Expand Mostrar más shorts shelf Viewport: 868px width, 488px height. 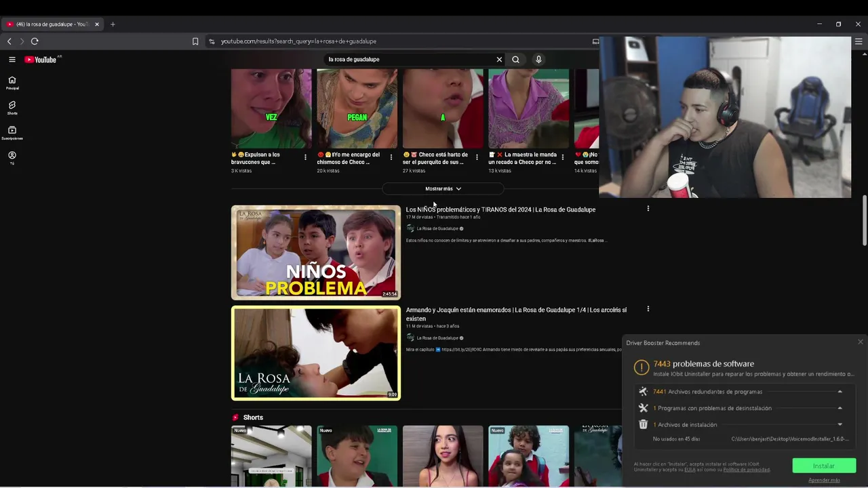[443, 189]
